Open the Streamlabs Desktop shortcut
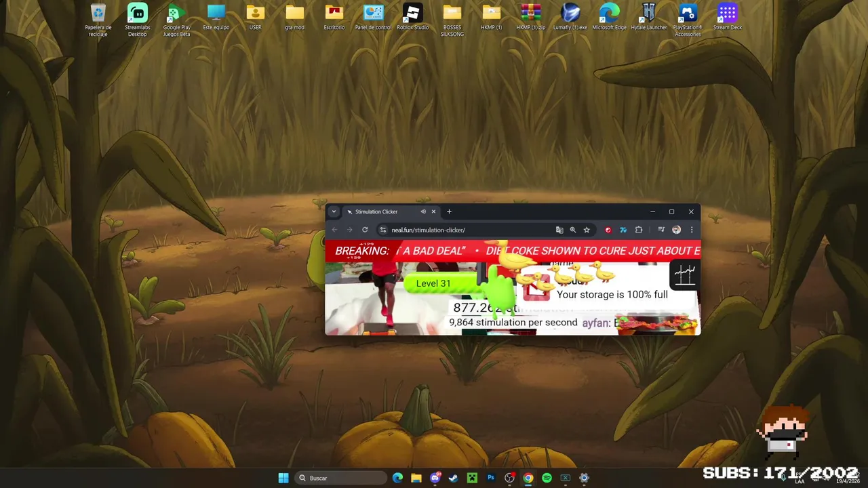Screen dimensions: 868x488 click(138, 20)
